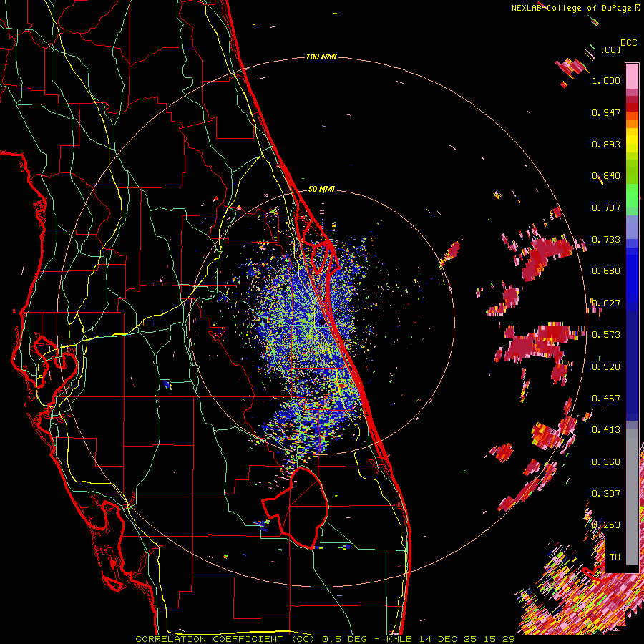Image resolution: width=644 pixels, height=644 pixels.
Task: Click the 0.573 scale value
Action: click(x=606, y=335)
